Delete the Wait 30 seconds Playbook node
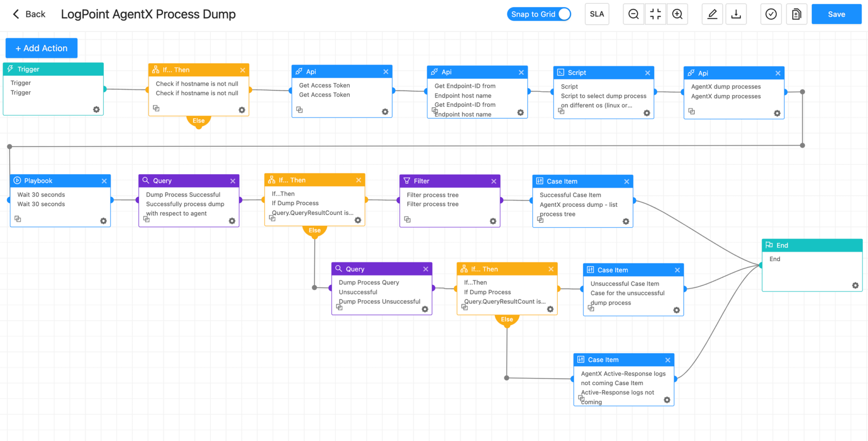The width and height of the screenshot is (868, 441). (x=104, y=181)
